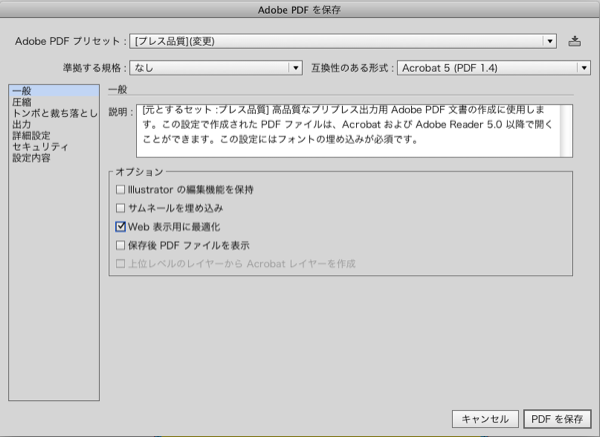Select 出力 in the category list
The width and height of the screenshot is (600, 437).
[54, 124]
